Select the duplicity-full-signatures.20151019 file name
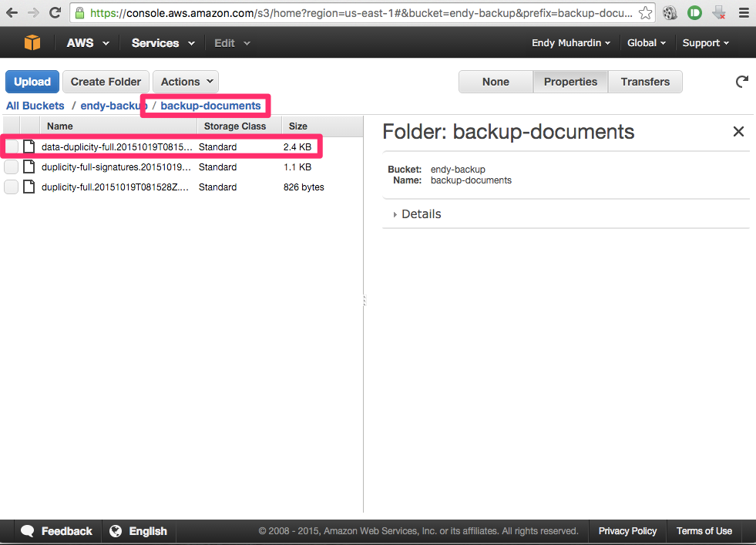Image resolution: width=756 pixels, height=545 pixels. (x=116, y=167)
